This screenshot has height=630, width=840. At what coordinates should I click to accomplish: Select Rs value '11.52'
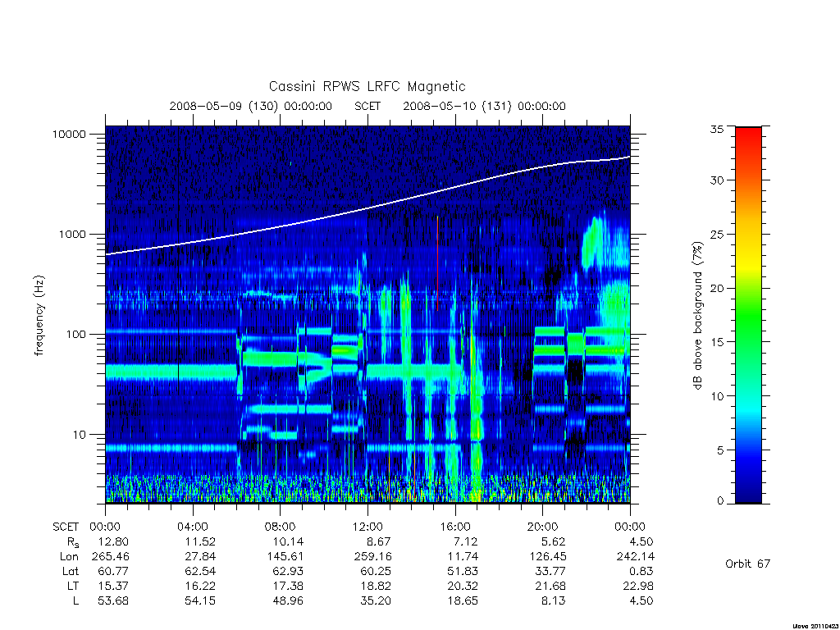coord(200,541)
